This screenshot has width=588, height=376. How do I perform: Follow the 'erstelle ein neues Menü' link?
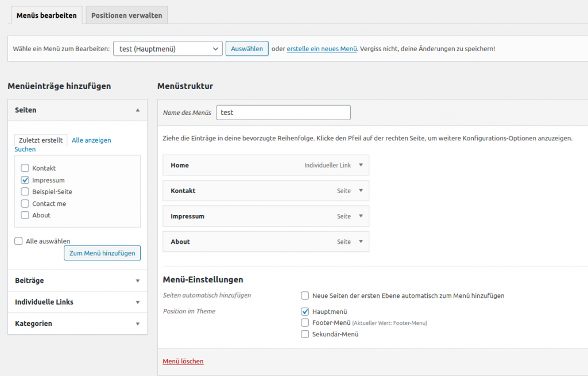pyautogui.click(x=322, y=49)
